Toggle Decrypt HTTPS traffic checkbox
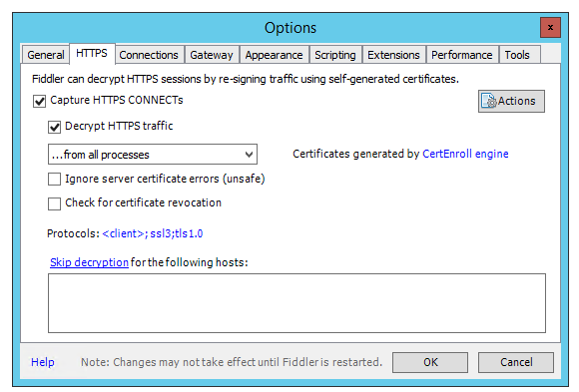Screen dimensions: 579x392 54,127
